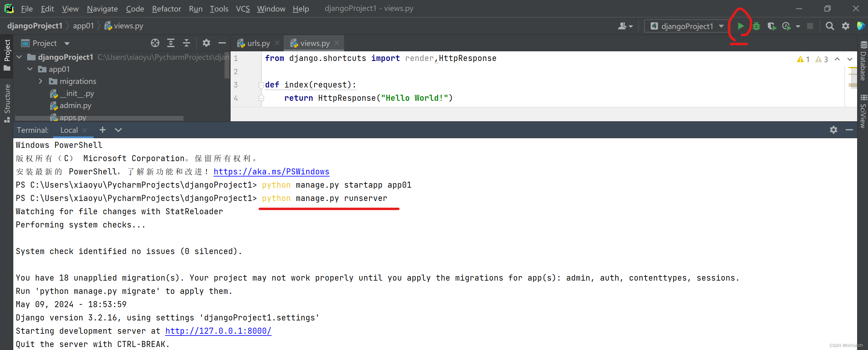Click the app01 breadcrumb

coord(83,26)
